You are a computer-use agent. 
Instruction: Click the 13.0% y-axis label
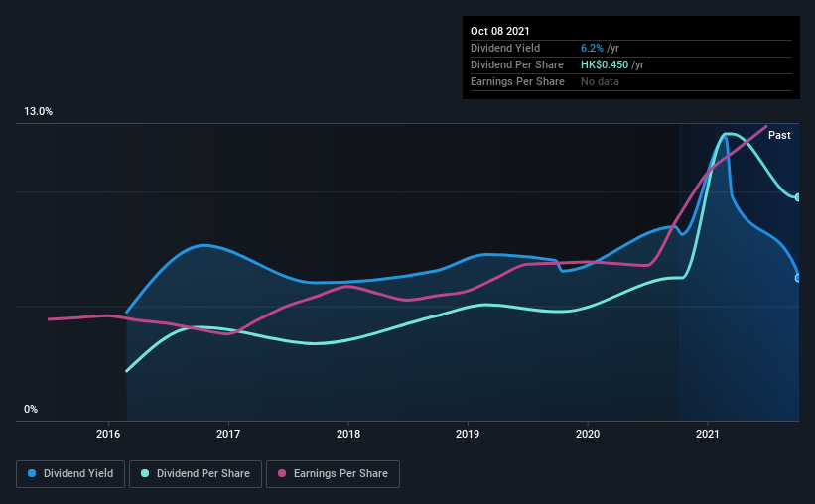click(39, 112)
